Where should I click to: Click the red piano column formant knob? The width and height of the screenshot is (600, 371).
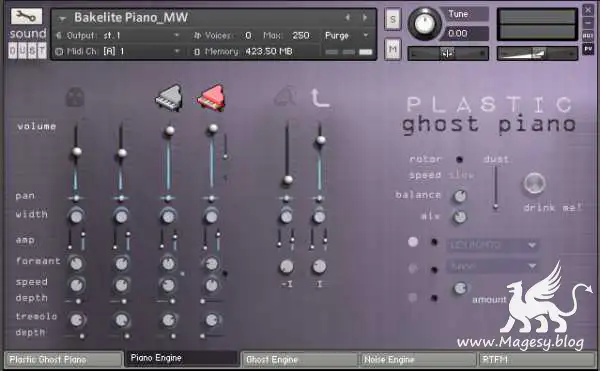click(x=211, y=264)
